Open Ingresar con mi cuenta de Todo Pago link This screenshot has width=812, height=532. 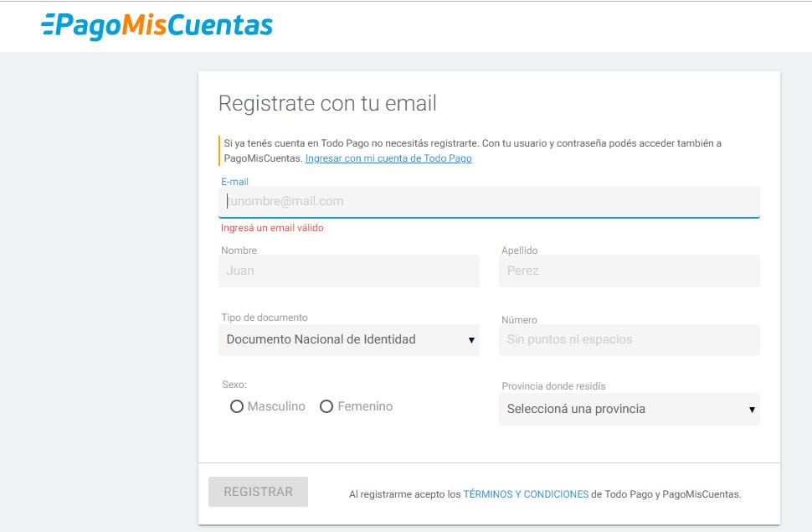click(x=388, y=158)
